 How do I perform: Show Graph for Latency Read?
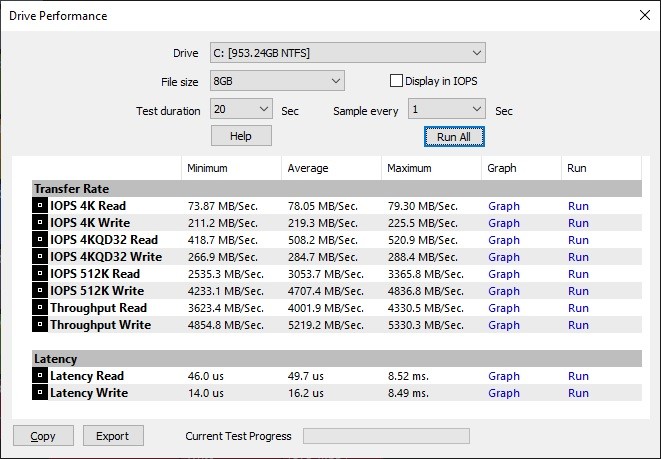point(504,376)
